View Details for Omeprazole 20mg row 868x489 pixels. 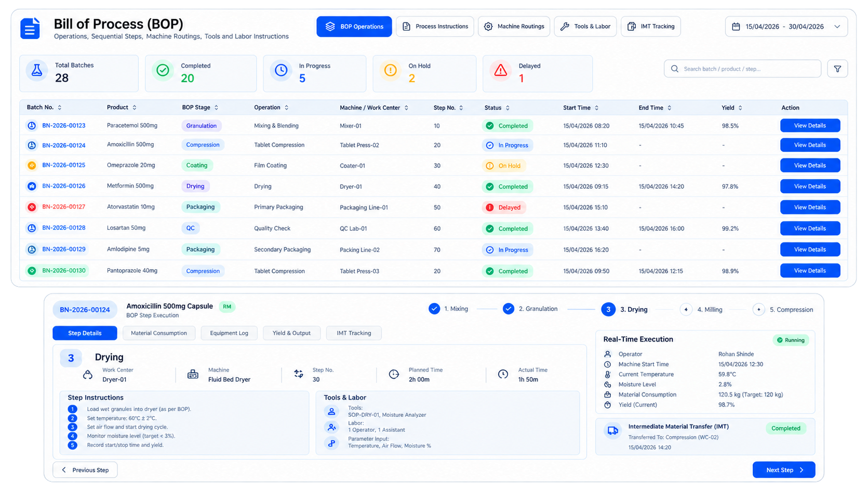[x=810, y=165]
